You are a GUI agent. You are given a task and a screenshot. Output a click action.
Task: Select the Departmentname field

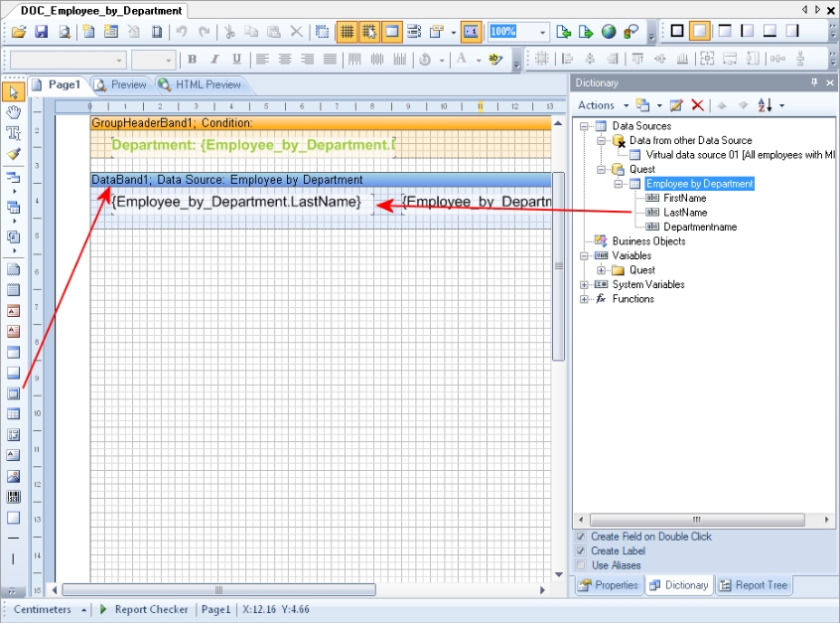[x=700, y=228]
